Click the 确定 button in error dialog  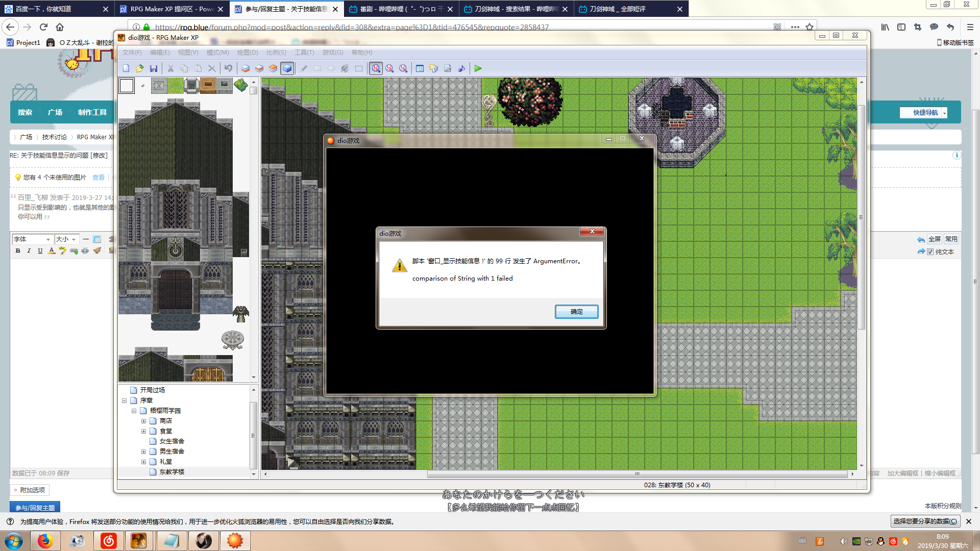[x=576, y=312]
